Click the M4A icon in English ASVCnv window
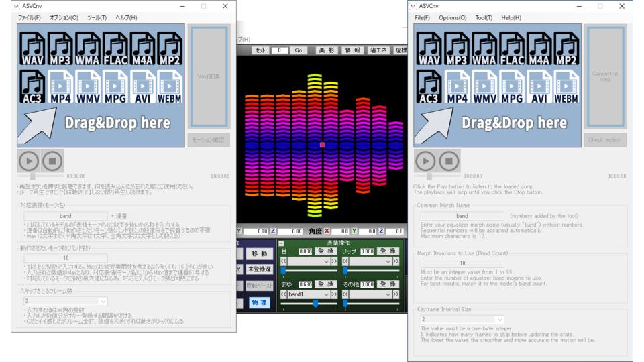 (539, 48)
